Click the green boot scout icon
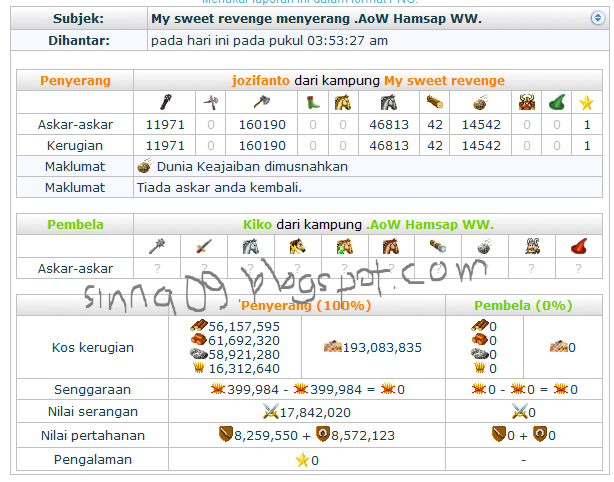614x482 pixels. tap(312, 103)
